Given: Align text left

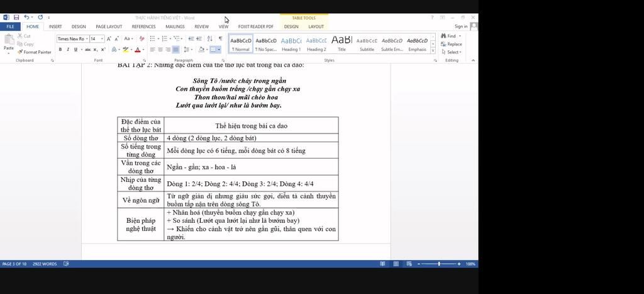Looking at the screenshot, I should 152,50.
